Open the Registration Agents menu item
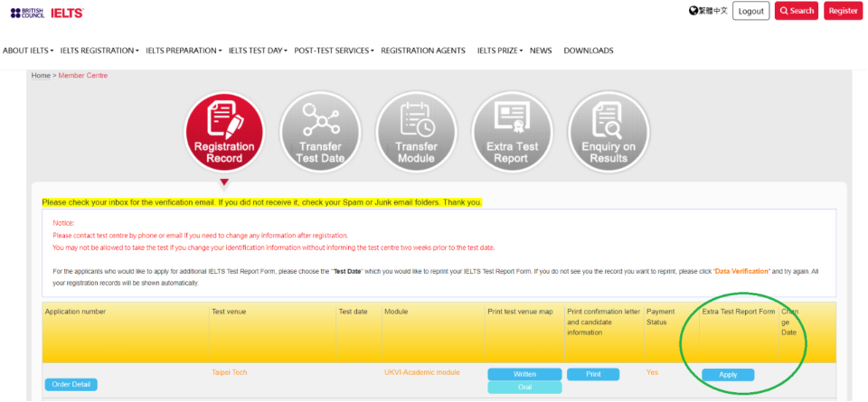The width and height of the screenshot is (868, 402). point(423,51)
